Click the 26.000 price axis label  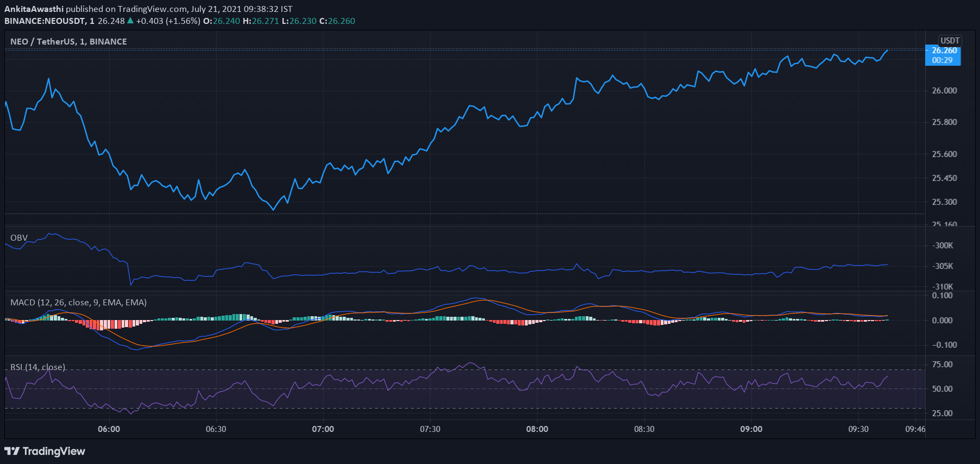click(945, 91)
